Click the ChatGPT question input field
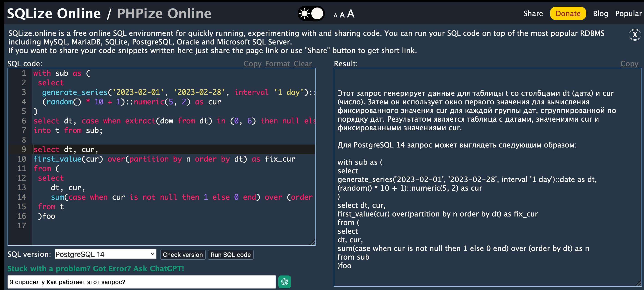This screenshot has width=644, height=290. click(141, 282)
